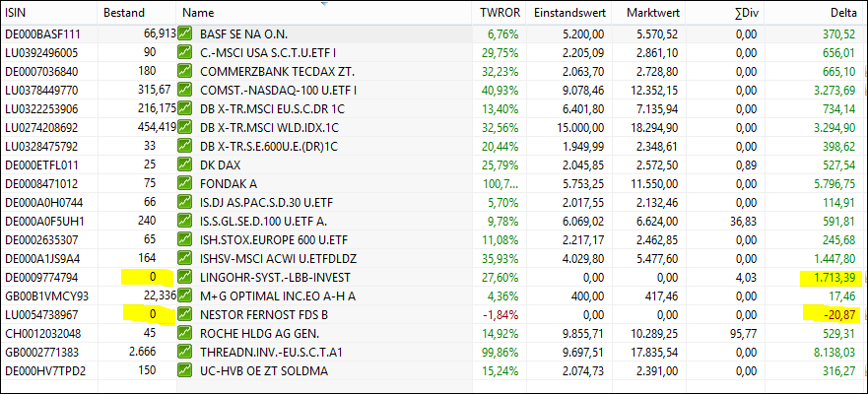Click the security icon next to COMMERZBANK TECDAX ZT.
Viewport: 868px width, 394px height.
click(184, 71)
